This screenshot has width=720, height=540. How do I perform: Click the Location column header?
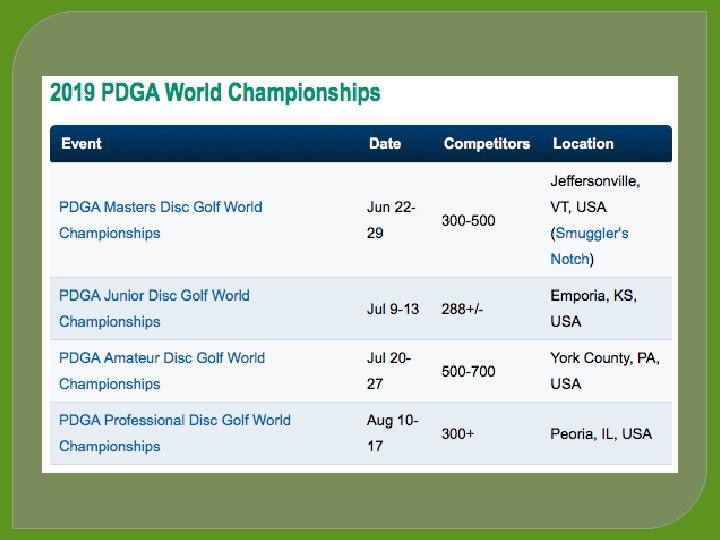coord(583,144)
